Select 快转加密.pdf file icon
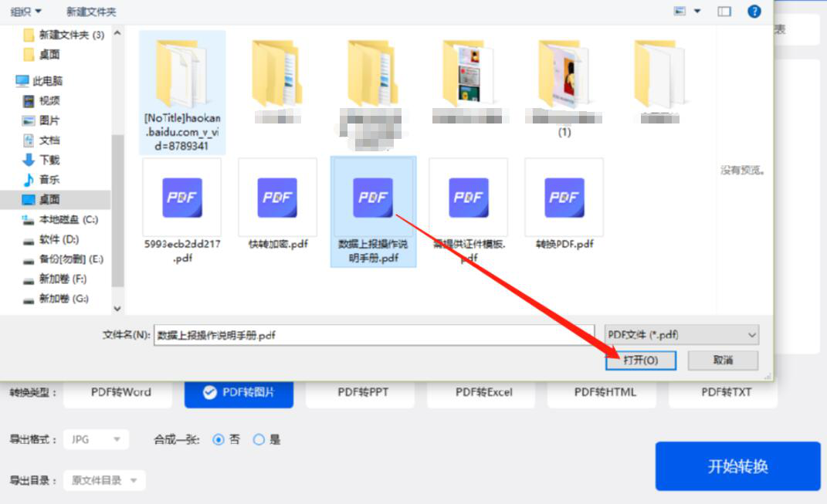This screenshot has height=504, width=827. (277, 198)
